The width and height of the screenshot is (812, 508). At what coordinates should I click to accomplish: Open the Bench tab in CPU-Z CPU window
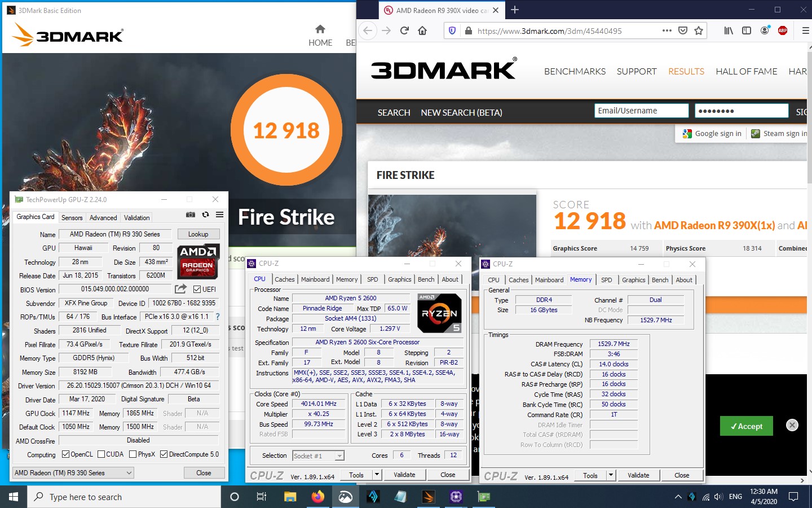click(x=426, y=279)
